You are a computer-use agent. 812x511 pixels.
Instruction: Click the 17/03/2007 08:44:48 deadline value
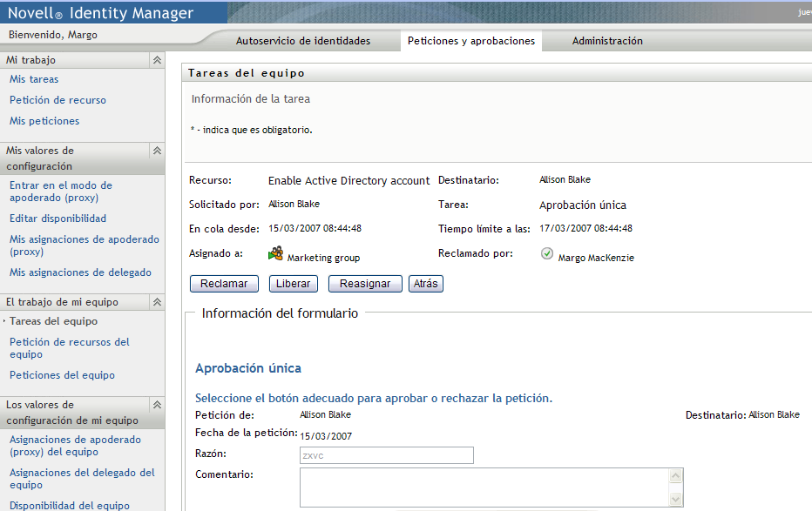tap(585, 228)
